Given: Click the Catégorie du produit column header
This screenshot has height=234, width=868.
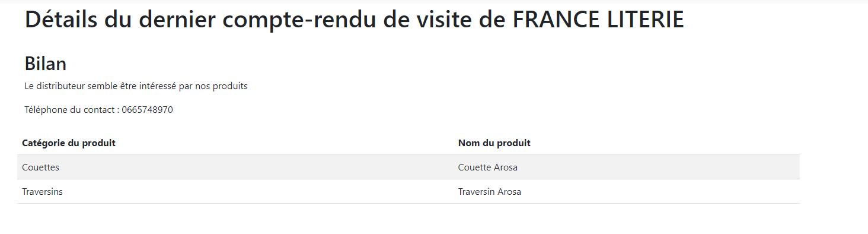Looking at the screenshot, I should point(69,143).
